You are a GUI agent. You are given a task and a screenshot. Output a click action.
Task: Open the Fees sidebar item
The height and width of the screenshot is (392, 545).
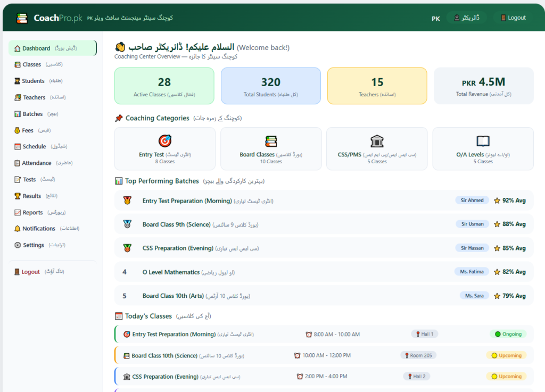[x=53, y=130]
